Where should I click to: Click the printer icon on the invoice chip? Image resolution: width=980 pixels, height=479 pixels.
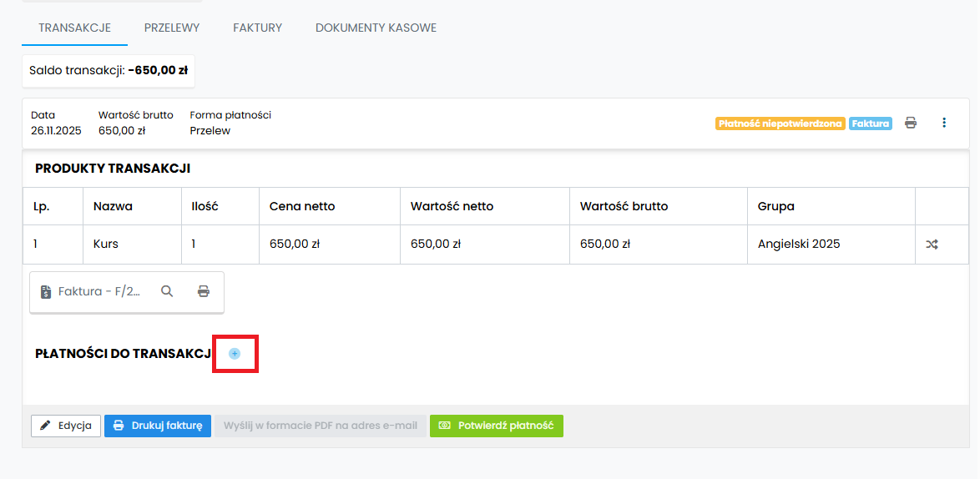click(x=204, y=291)
